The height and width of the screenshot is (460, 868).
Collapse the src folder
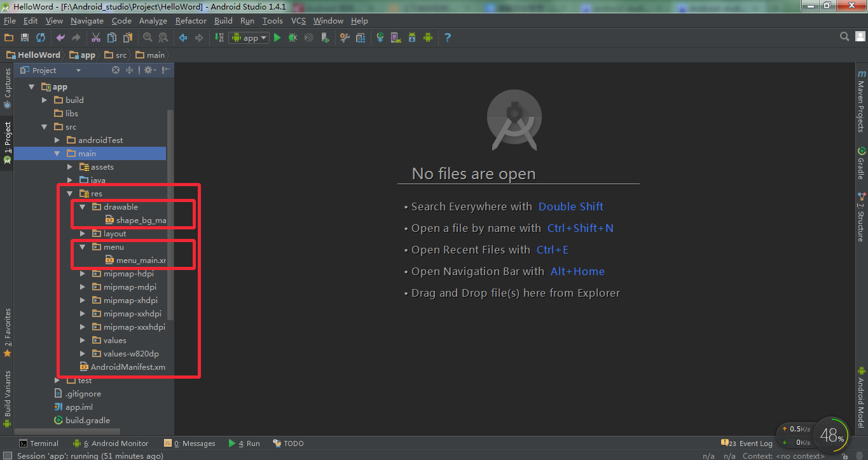tap(45, 127)
